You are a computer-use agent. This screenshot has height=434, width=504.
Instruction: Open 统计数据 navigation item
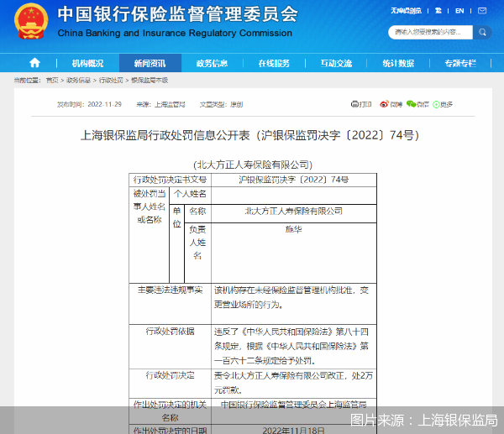(398, 63)
